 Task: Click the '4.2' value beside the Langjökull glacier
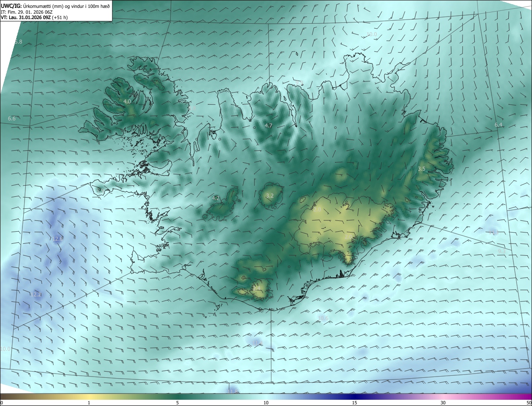[216, 198]
